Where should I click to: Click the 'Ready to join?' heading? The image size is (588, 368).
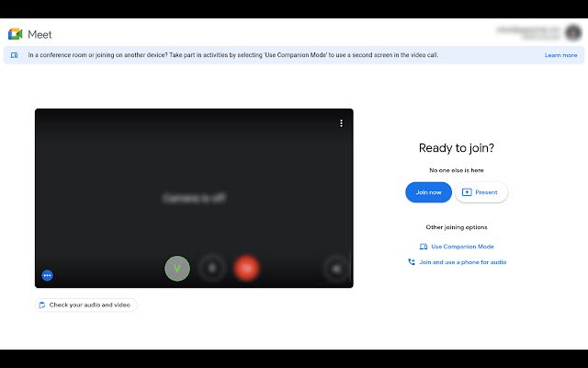(457, 147)
